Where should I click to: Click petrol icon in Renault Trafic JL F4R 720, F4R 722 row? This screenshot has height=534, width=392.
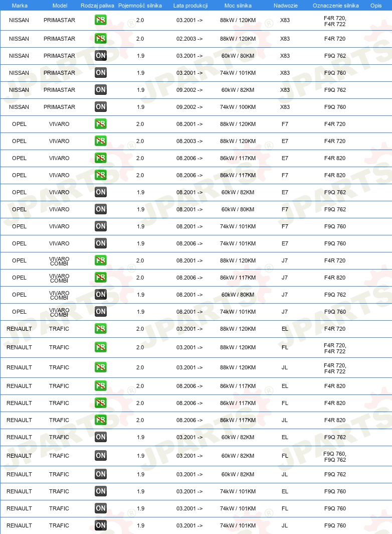pos(100,367)
